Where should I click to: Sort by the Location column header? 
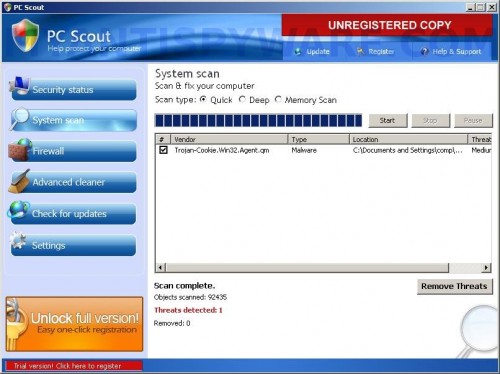pyautogui.click(x=409, y=139)
